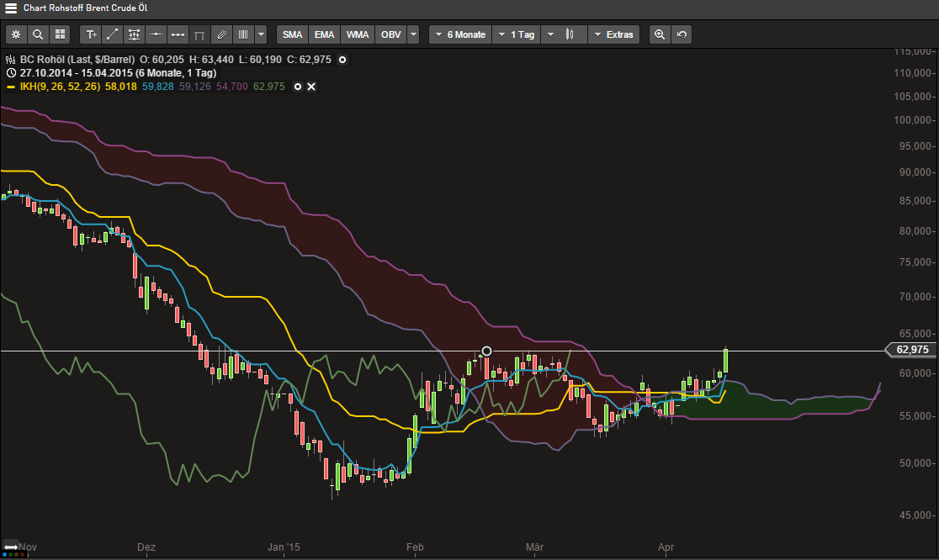Open the chart search magnifier

(38, 34)
